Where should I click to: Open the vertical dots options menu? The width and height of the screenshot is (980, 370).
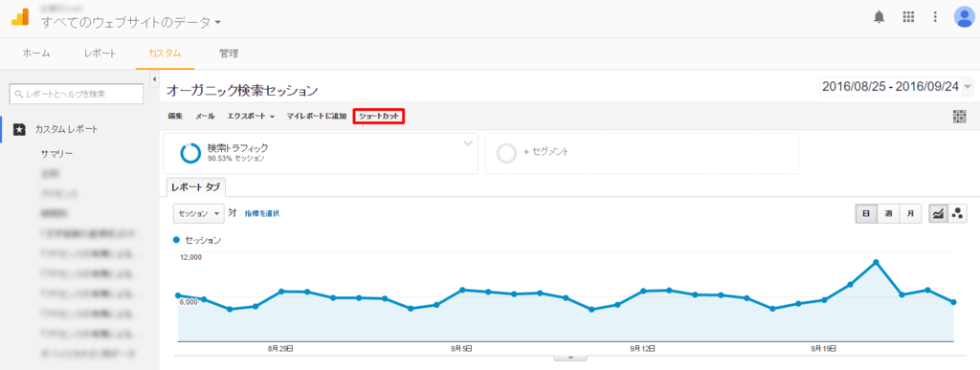934,17
